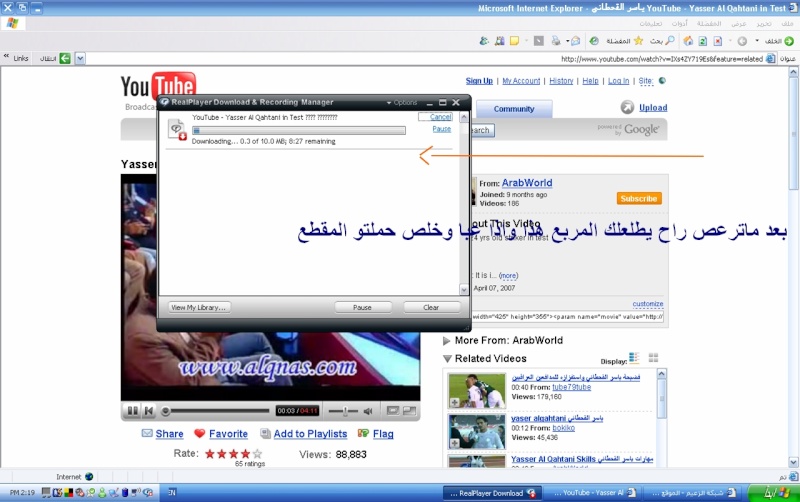Open the RealPlayer Options dropdown
Screen dimensions: 800x502
(x=402, y=103)
